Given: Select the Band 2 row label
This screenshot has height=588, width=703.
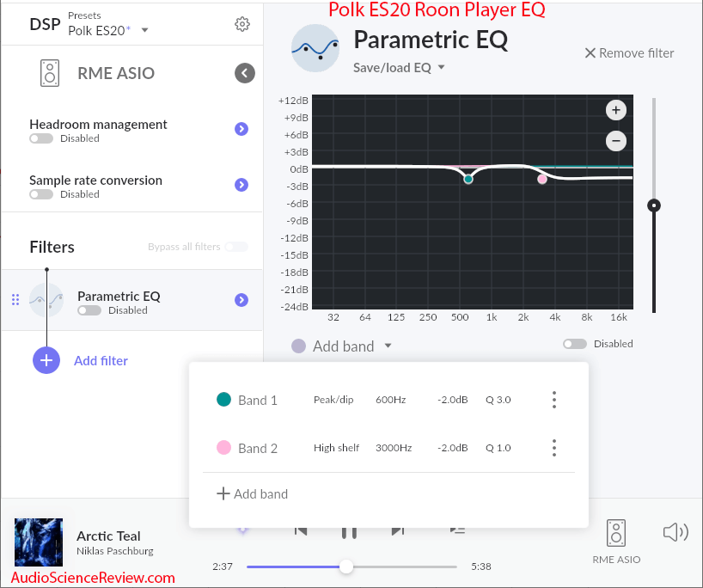Looking at the screenshot, I should click(x=257, y=449).
